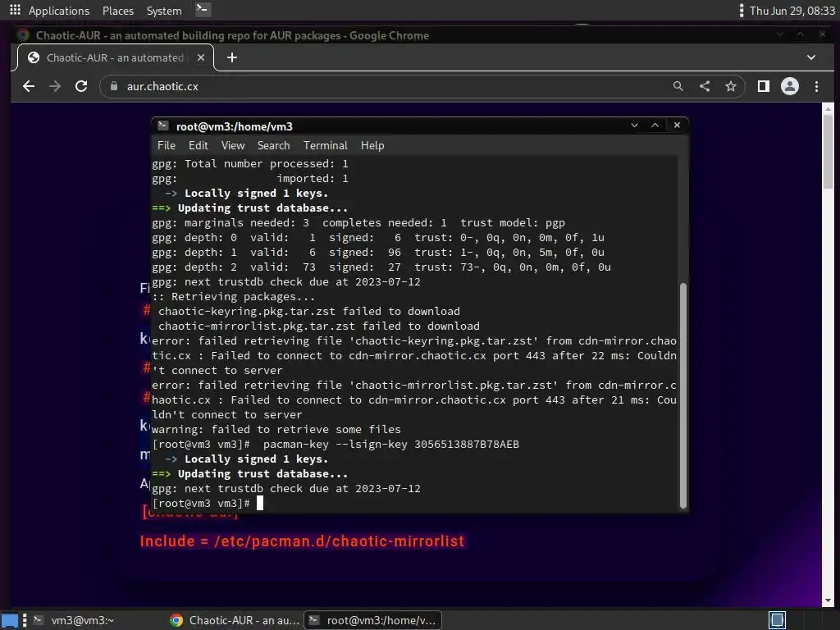Click the top panel handle beside the clock

coord(741,11)
